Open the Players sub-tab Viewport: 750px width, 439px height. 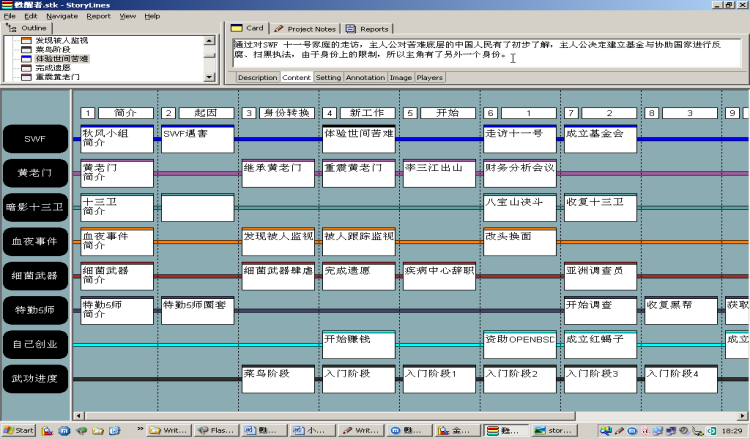pos(430,77)
